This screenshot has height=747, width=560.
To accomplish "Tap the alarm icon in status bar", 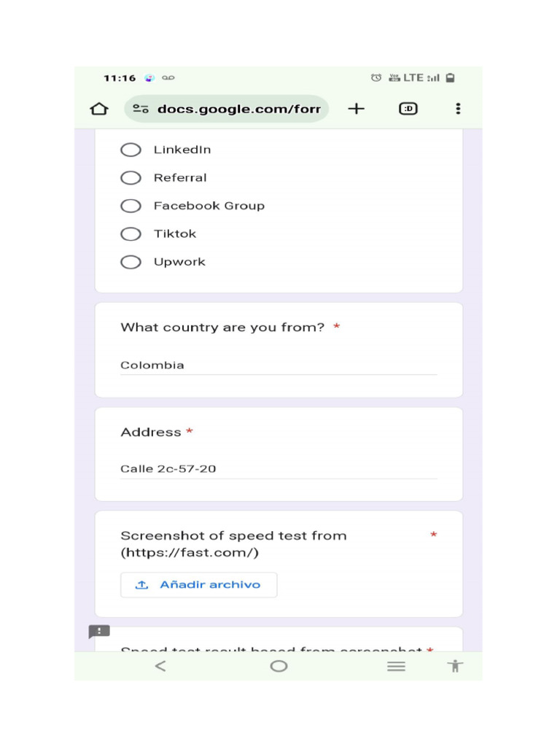I will click(x=376, y=78).
